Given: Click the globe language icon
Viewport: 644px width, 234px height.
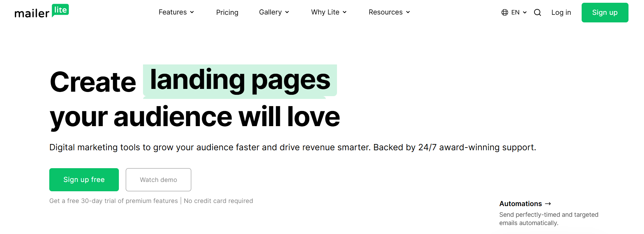Looking at the screenshot, I should [505, 12].
